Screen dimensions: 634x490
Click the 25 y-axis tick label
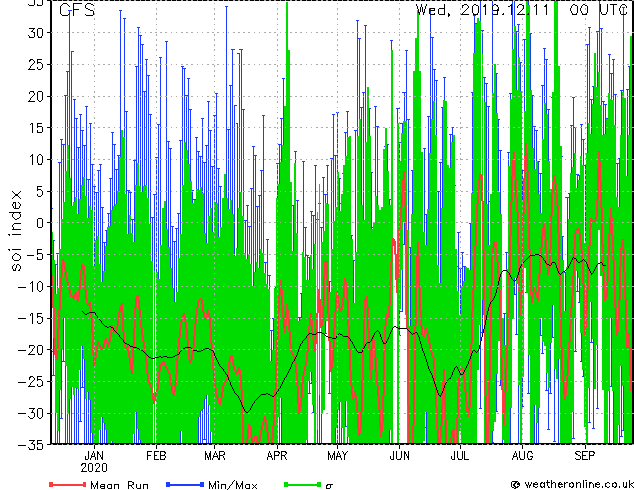(x=36, y=64)
